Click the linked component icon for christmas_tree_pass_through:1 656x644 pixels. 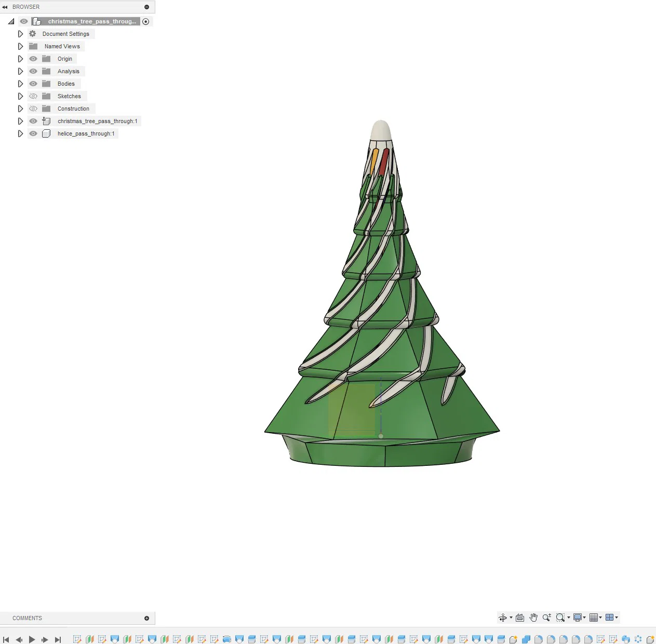(x=46, y=121)
